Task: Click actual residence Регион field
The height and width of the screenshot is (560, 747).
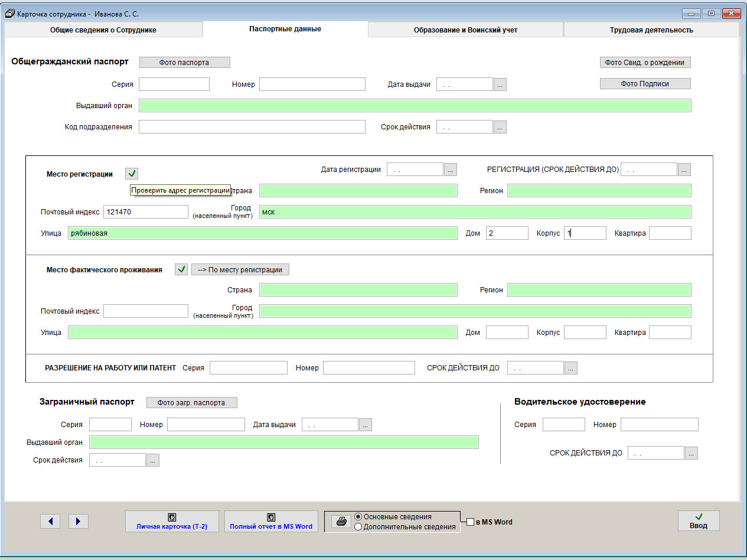Action: 599,290
